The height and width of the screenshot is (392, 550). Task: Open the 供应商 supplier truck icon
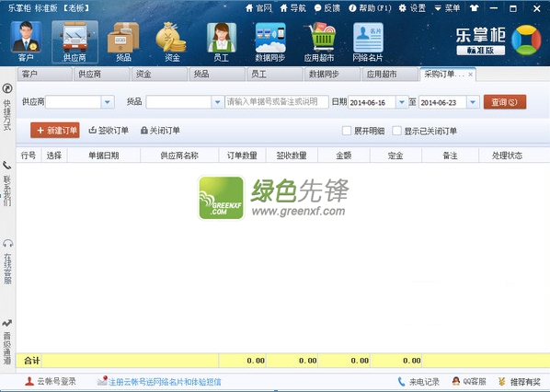[x=74, y=41]
